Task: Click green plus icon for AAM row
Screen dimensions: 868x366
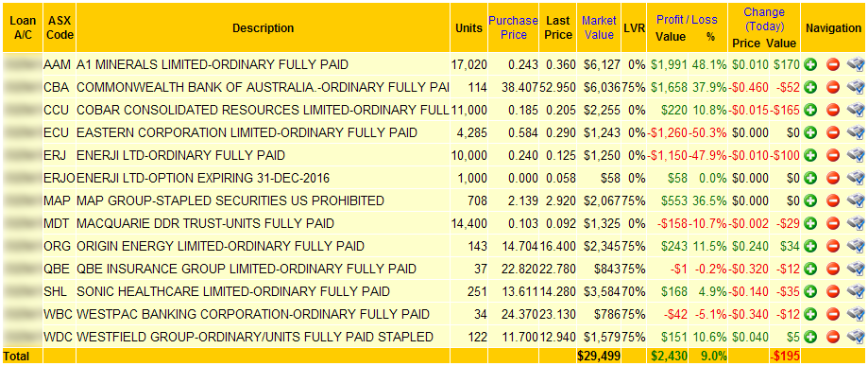Action: coord(811,65)
